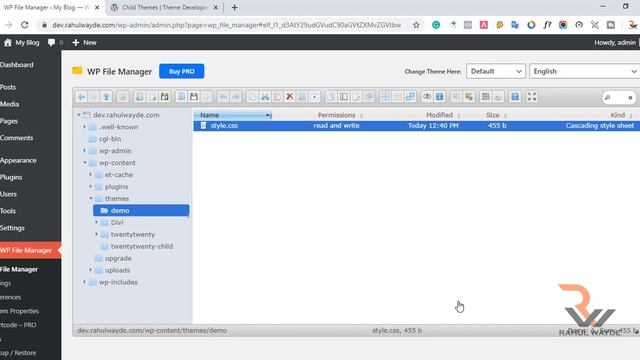Click the browser address bar URL

[x=227, y=25]
